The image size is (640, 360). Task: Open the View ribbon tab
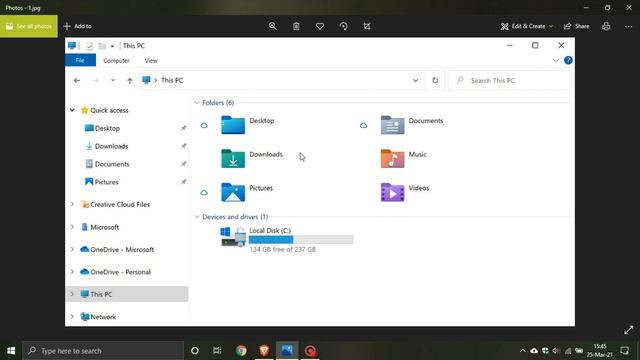point(151,60)
